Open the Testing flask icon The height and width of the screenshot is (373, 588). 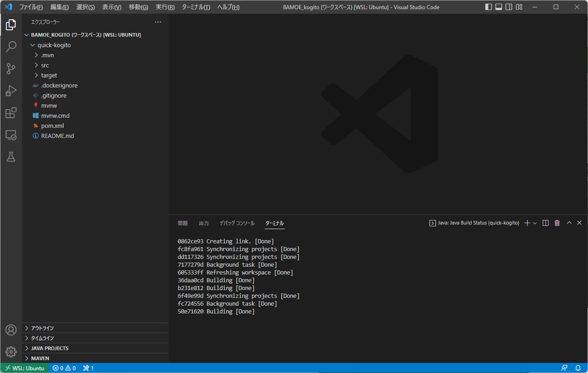(11, 157)
